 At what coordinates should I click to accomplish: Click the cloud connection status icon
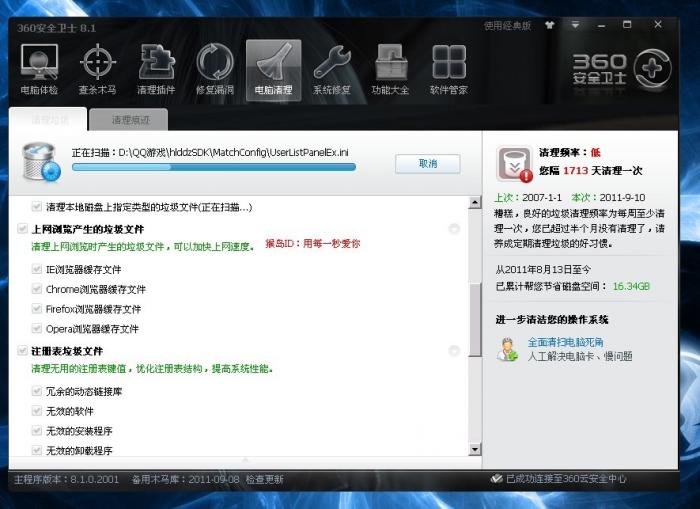[x=496, y=479]
